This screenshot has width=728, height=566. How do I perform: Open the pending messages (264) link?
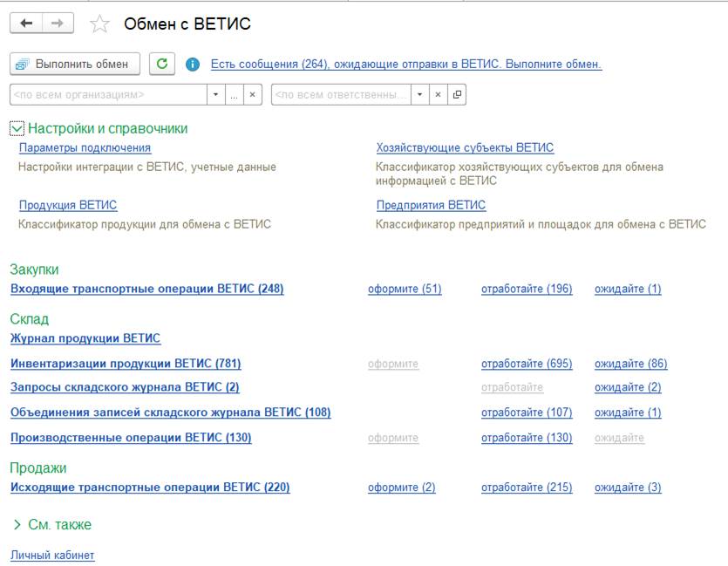coord(406,65)
